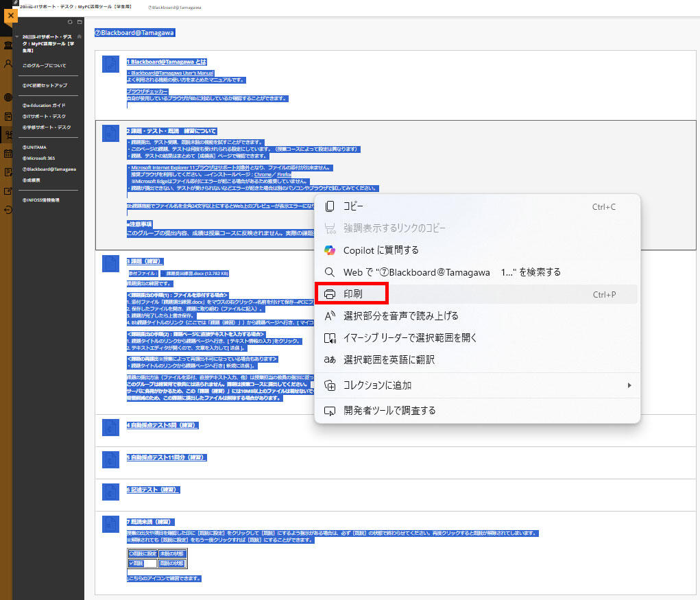Image resolution: width=700 pixels, height=600 pixels.
Task: Choose イマーシブ リーダーで選択範囲を開く
Action: [x=476, y=338]
